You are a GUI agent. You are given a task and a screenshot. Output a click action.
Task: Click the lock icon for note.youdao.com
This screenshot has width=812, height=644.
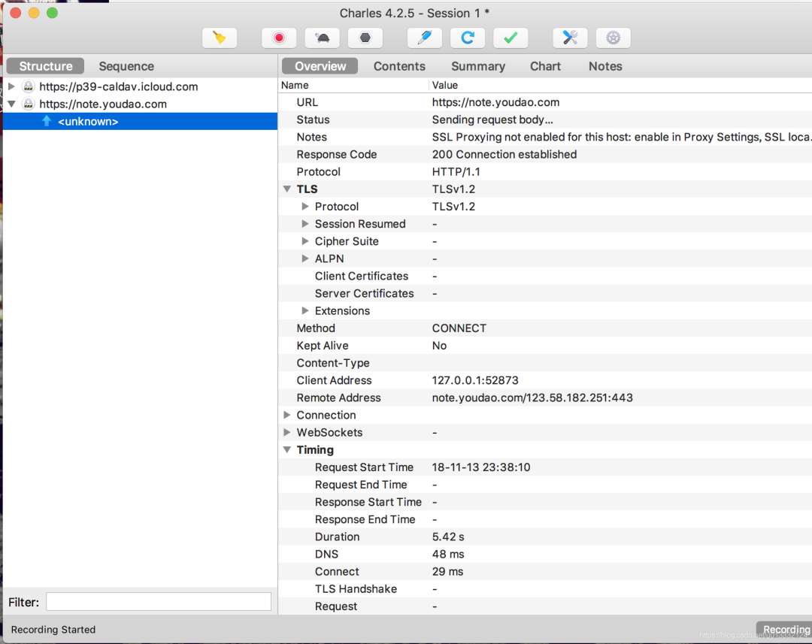(29, 104)
